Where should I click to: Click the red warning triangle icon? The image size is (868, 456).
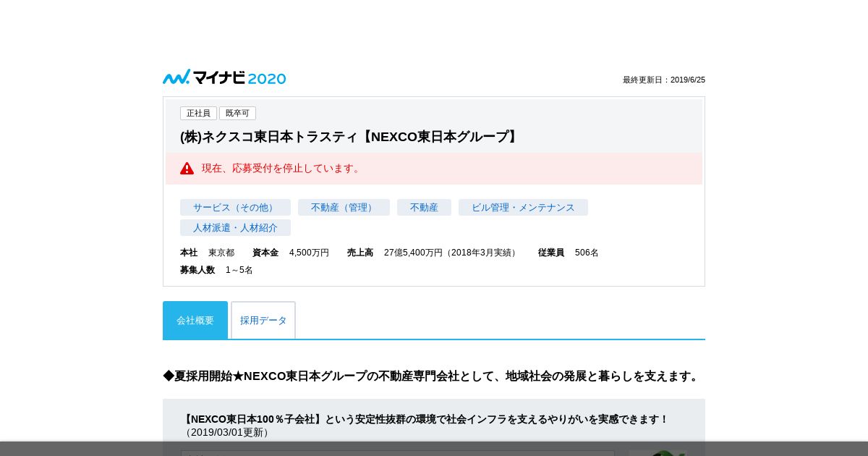click(187, 168)
